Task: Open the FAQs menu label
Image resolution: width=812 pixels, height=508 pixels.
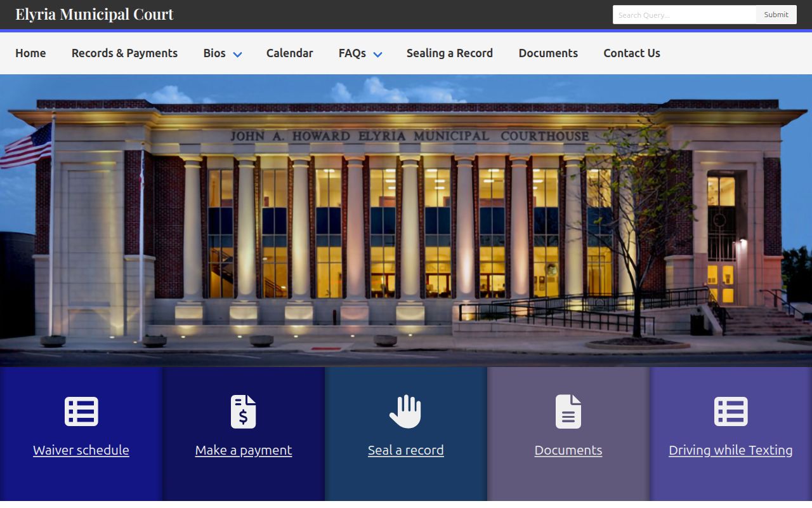Action: 352,53
